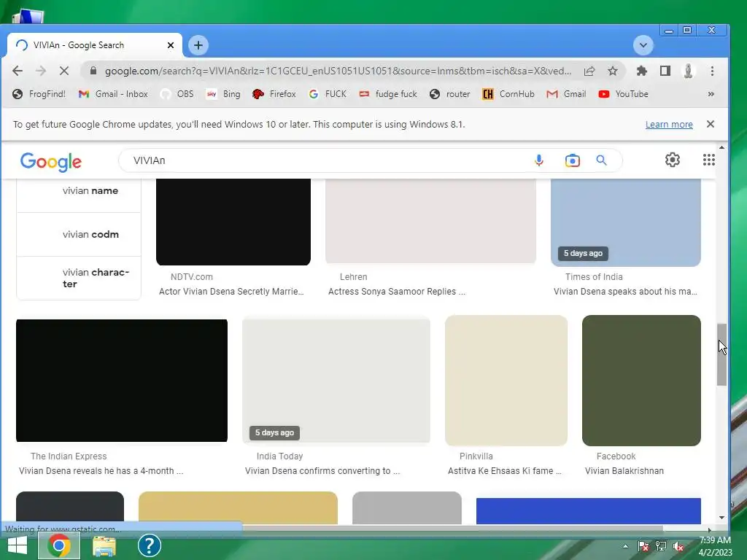Open the Windows Start button

click(18, 545)
